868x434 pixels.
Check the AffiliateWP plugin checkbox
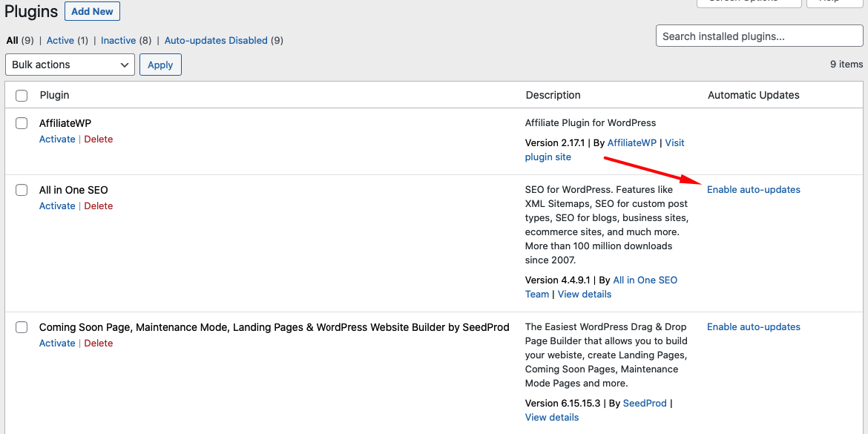pyautogui.click(x=22, y=123)
